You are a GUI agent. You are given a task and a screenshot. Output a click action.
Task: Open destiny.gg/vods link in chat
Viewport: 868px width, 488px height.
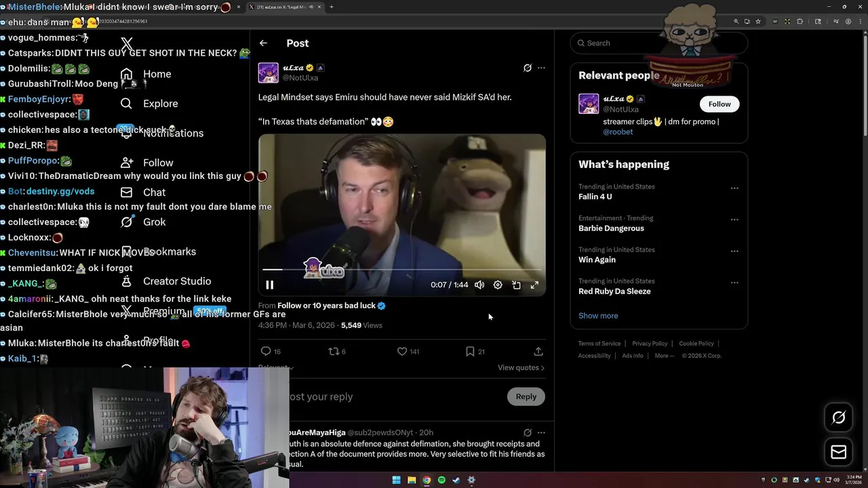(60, 192)
